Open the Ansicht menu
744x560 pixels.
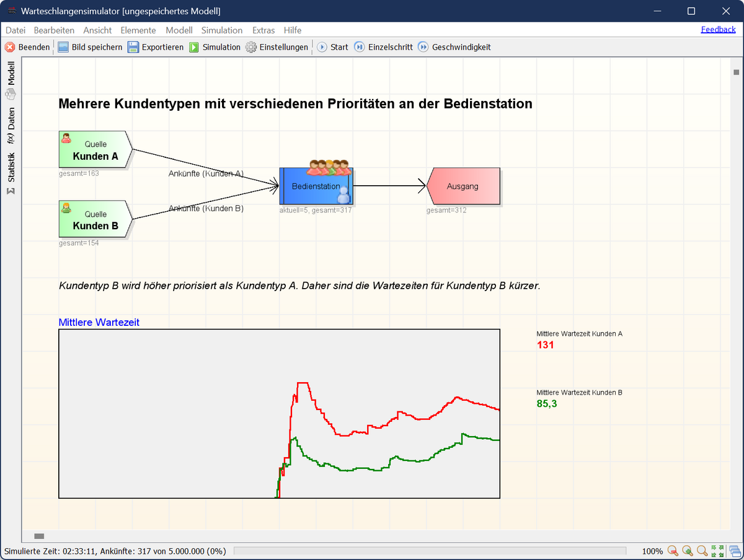(97, 30)
